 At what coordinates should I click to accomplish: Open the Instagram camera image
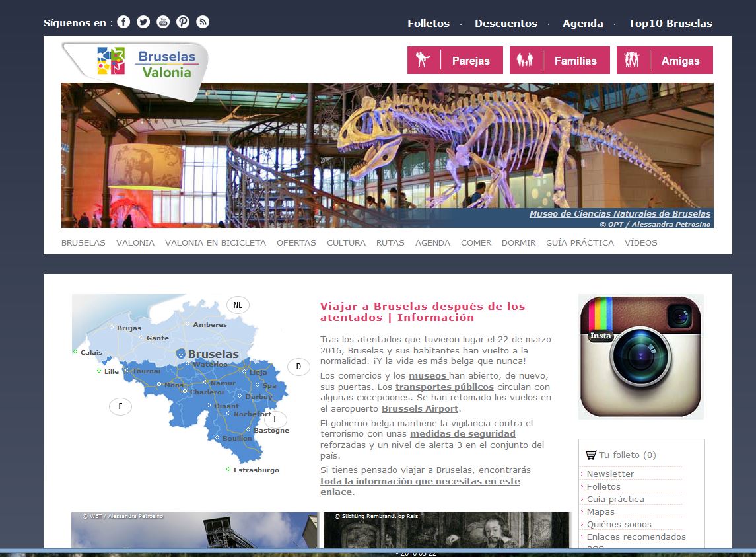[x=640, y=357]
